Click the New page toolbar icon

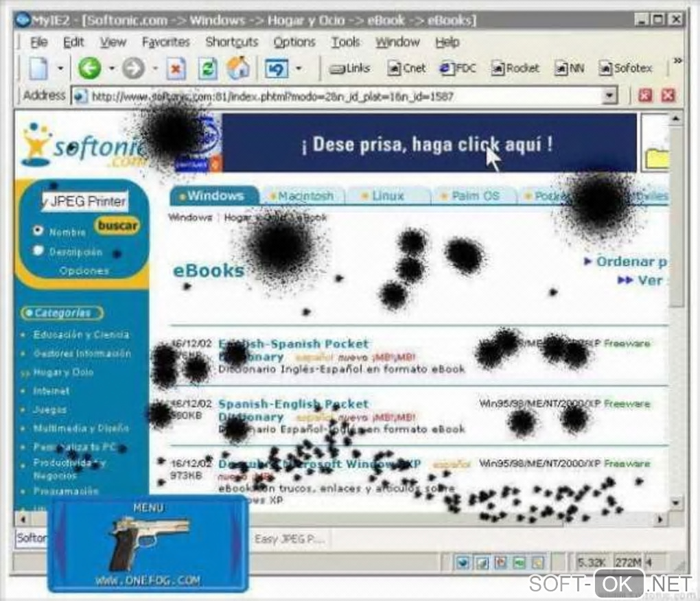click(x=38, y=69)
